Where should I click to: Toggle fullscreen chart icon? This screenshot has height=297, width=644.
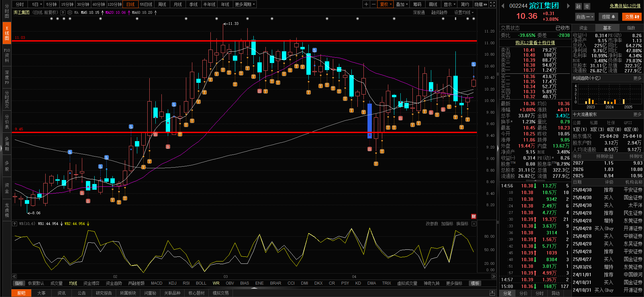(492, 4)
